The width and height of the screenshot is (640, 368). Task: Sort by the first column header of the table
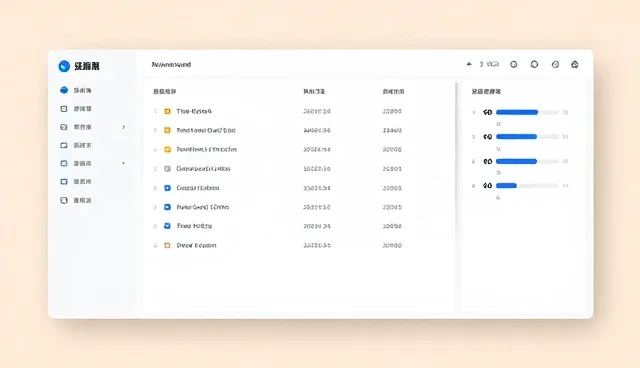(x=164, y=91)
